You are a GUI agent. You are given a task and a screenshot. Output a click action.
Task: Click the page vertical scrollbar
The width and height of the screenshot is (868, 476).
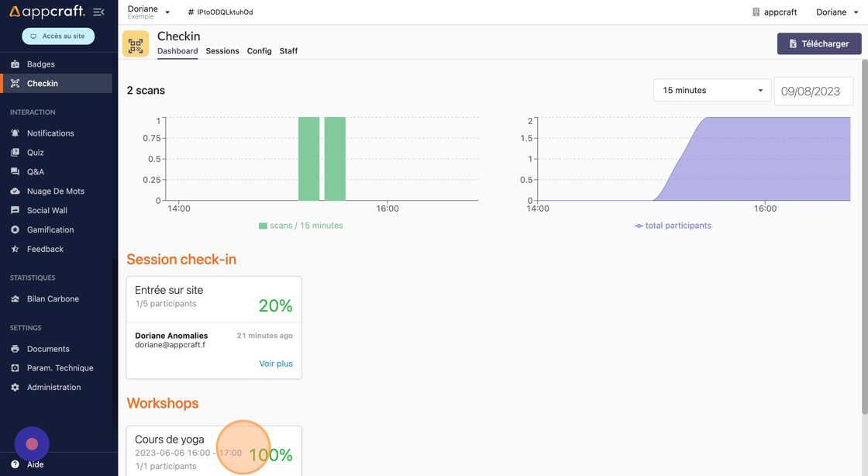[864, 233]
